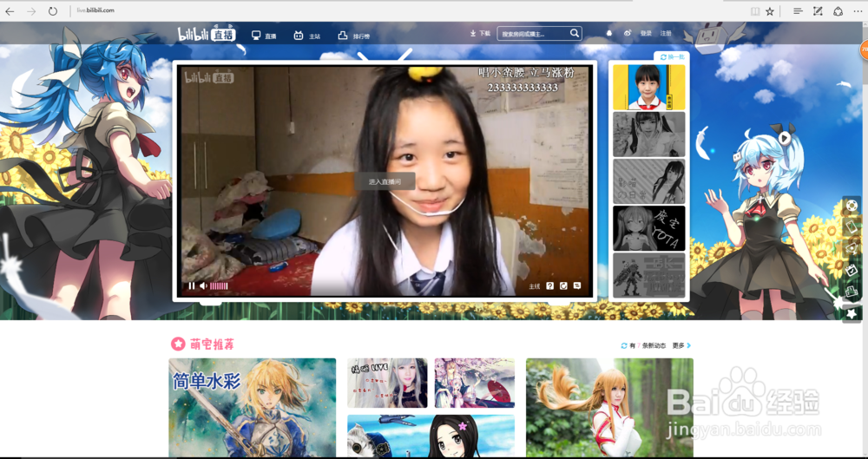Adjust the pink volume level bar
Image resolution: width=868 pixels, height=459 pixels.
click(x=219, y=286)
